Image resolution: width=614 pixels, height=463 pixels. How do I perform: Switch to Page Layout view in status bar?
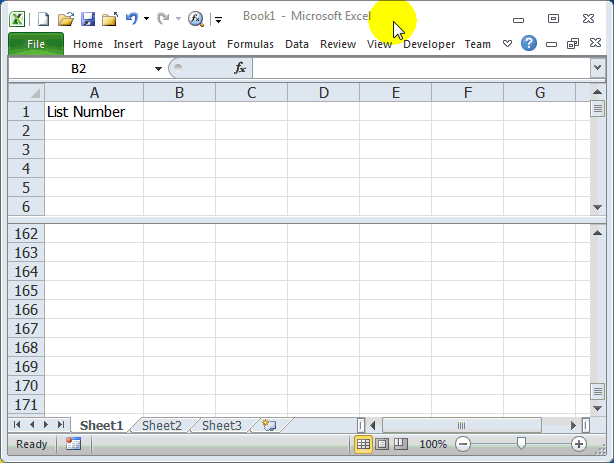click(382, 444)
